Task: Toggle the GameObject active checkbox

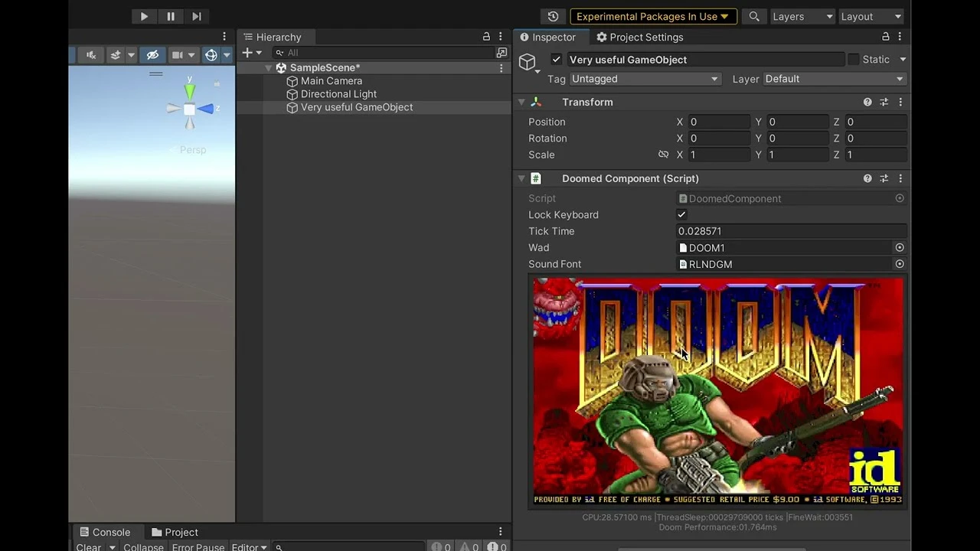Action: point(557,60)
